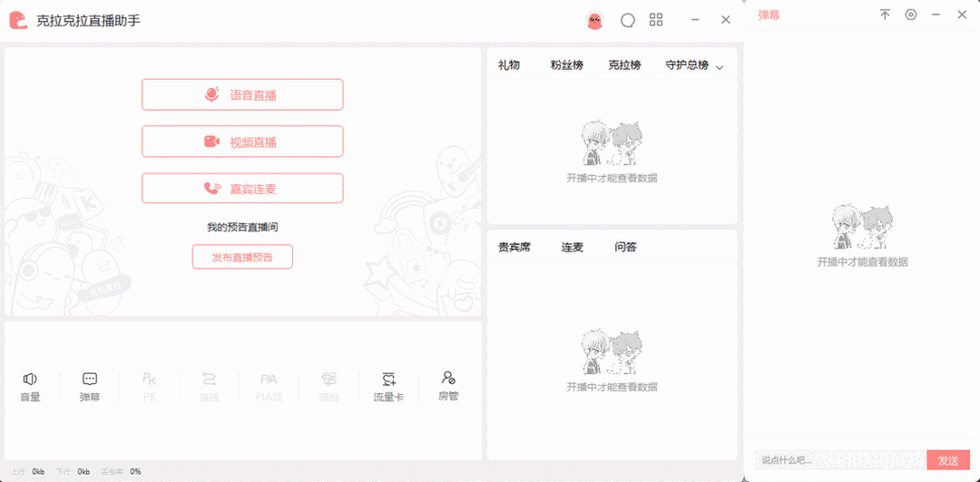Click the 我的预告直播间 label
Viewport: 980px width, 482px height.
(242, 227)
